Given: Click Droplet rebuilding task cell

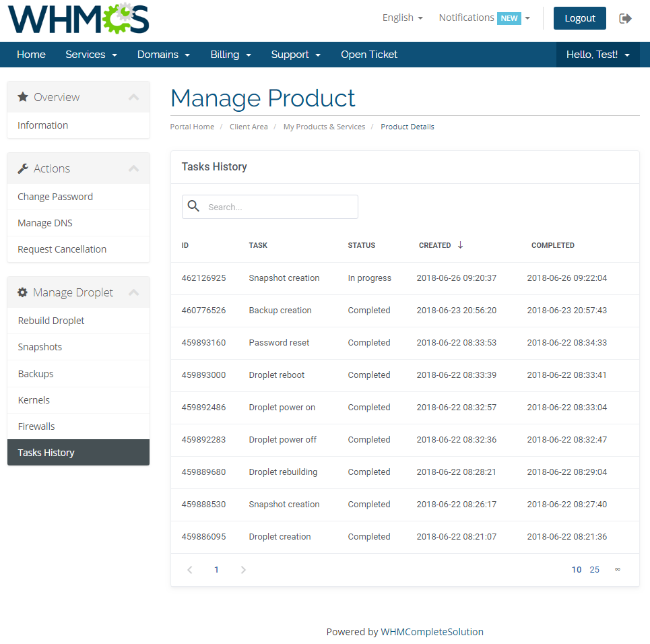Looking at the screenshot, I should tap(283, 472).
